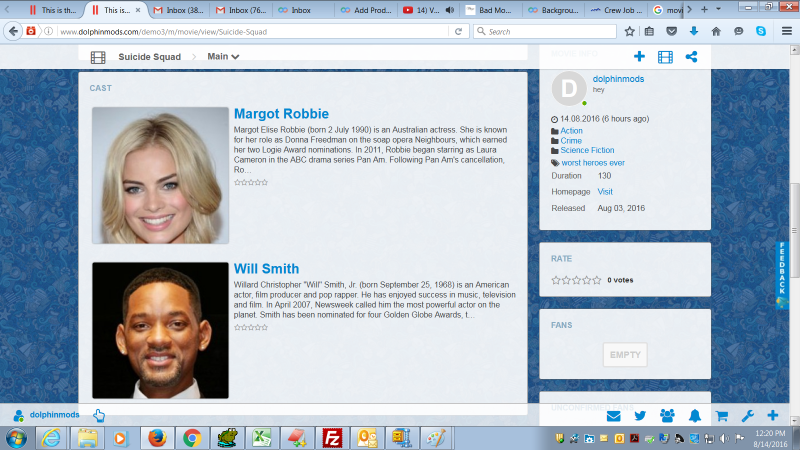Image resolution: width=800 pixels, height=450 pixels.
Task: Click the share icon in movie info panel
Action: coord(691,57)
